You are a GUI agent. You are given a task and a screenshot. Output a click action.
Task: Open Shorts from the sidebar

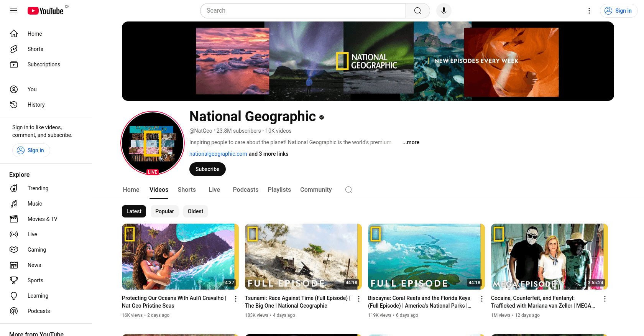35,49
